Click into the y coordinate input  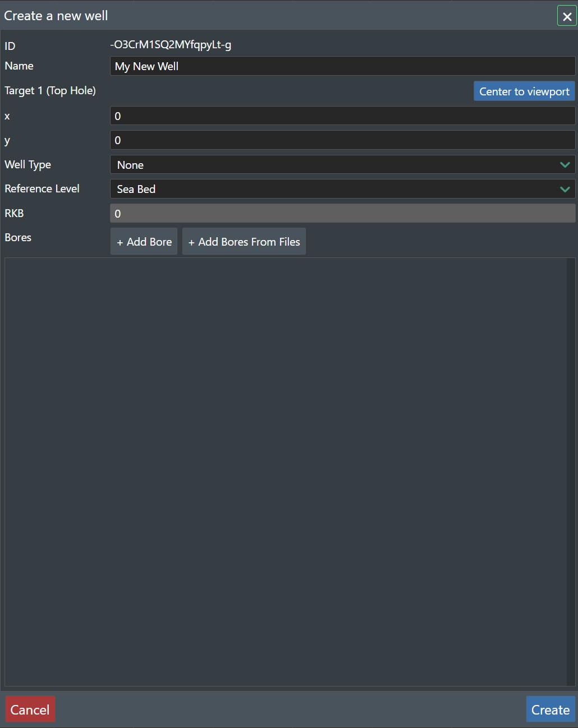coord(342,140)
